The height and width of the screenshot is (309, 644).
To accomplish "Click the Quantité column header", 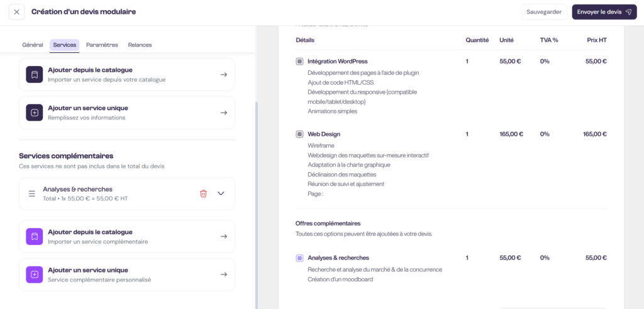I will tap(477, 40).
